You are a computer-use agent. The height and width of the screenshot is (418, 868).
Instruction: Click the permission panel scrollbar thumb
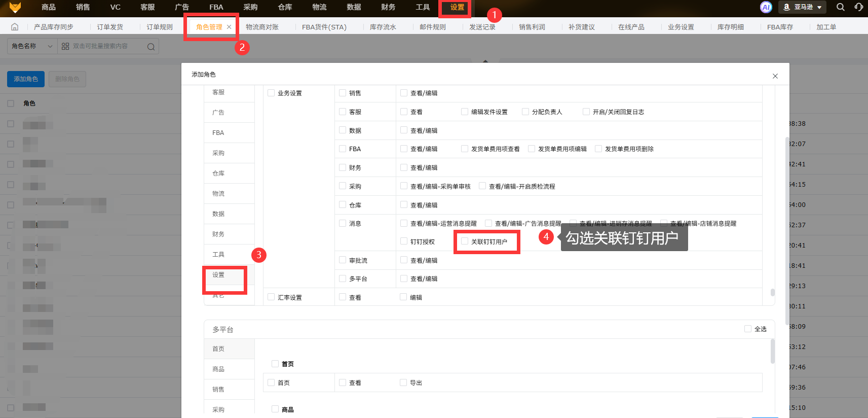(x=772, y=292)
